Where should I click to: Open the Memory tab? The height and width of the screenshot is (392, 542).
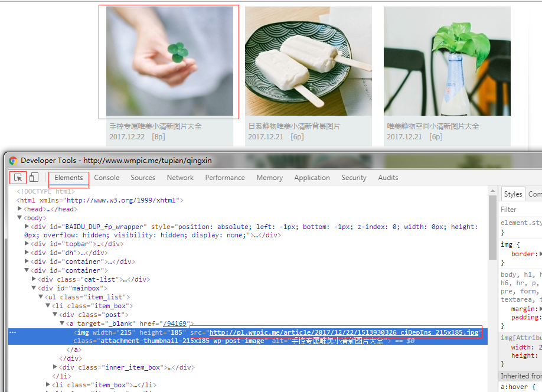coord(270,178)
